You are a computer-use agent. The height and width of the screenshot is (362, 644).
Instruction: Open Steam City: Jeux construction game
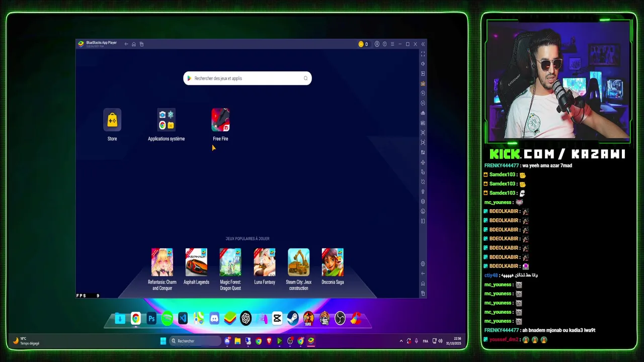(298, 262)
